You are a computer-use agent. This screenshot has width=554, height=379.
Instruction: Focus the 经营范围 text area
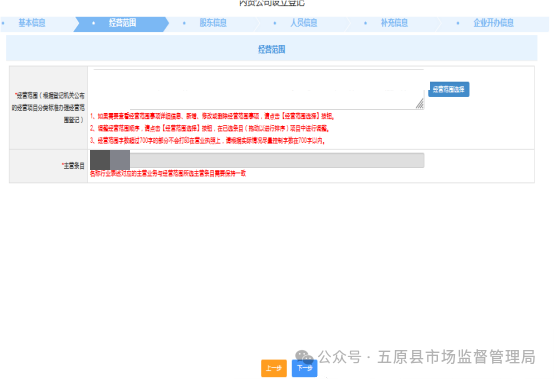(x=259, y=89)
